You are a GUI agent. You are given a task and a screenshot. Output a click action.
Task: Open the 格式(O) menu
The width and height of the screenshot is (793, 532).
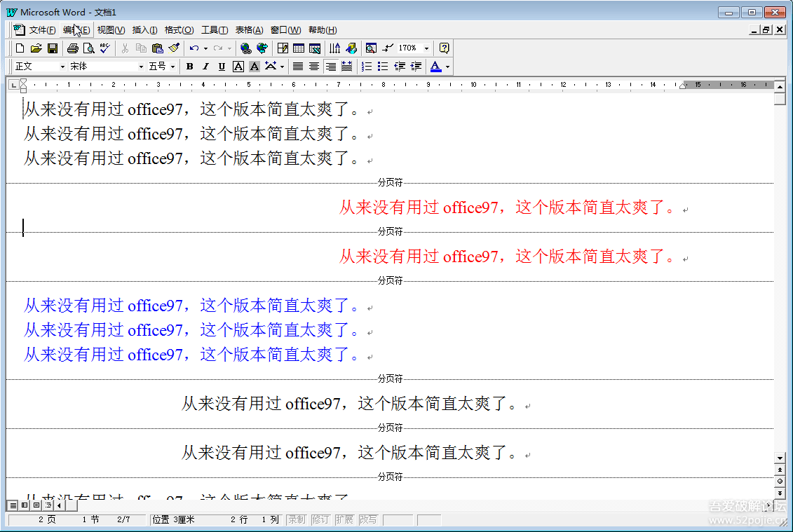point(179,30)
